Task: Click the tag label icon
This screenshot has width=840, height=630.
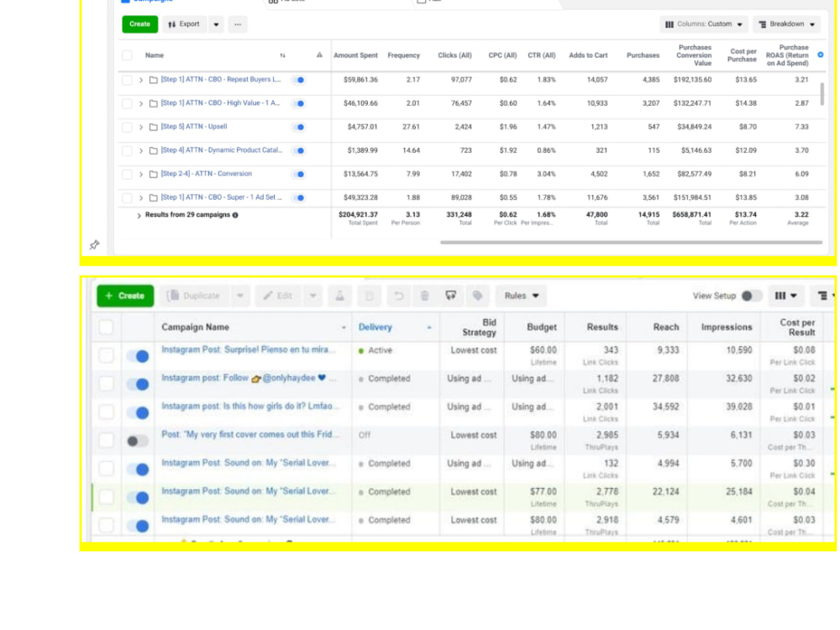Action: pos(477,296)
